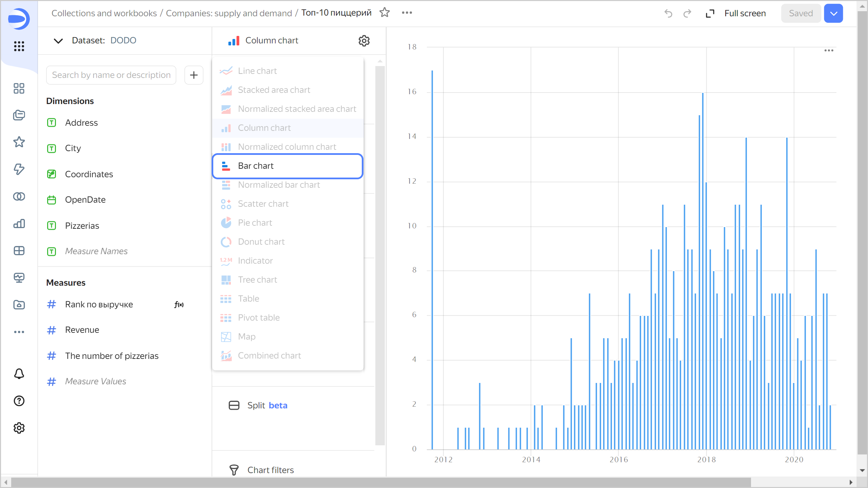Click the favorite star next to chart title

[x=384, y=13]
